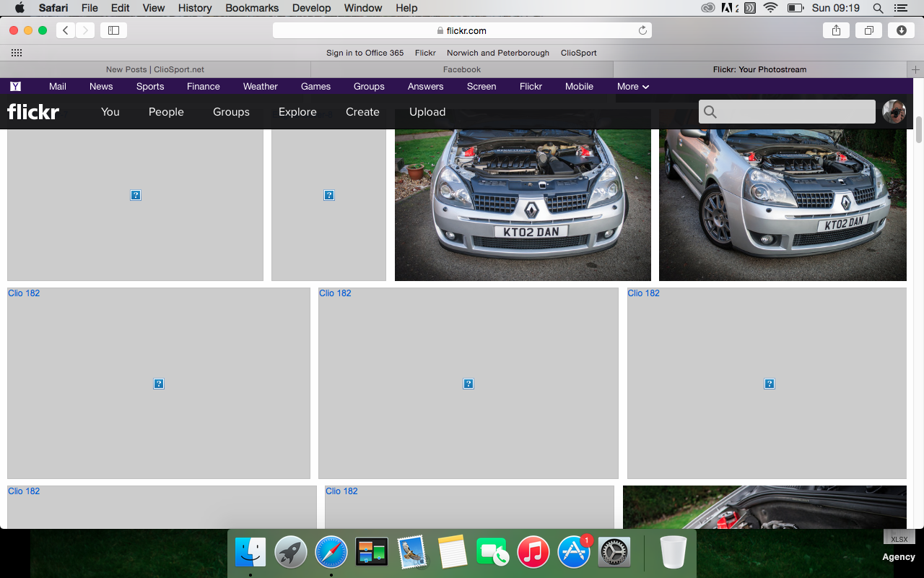924x578 pixels.
Task: Open the Sign in to Office 365 bookmark
Action: pos(365,53)
